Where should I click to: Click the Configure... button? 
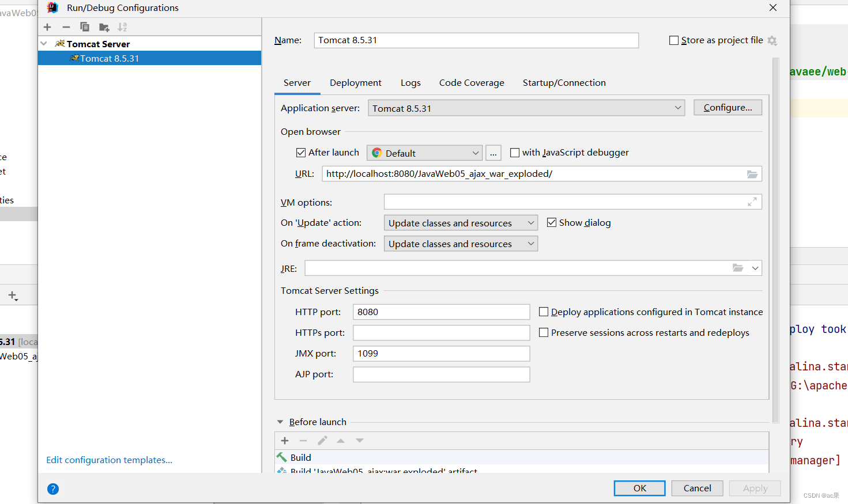(728, 108)
